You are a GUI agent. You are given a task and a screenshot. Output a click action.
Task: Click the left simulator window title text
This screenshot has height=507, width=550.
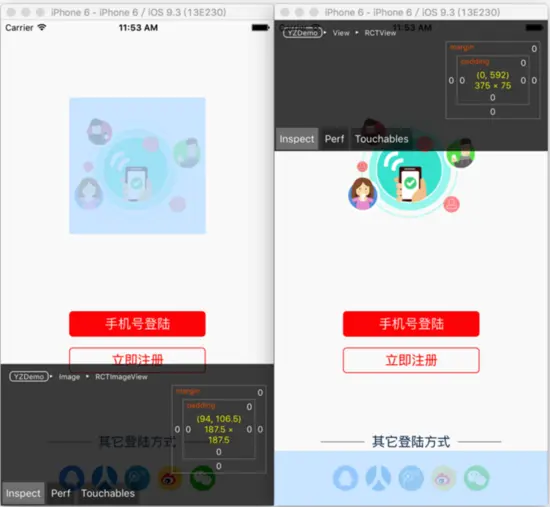(x=139, y=12)
